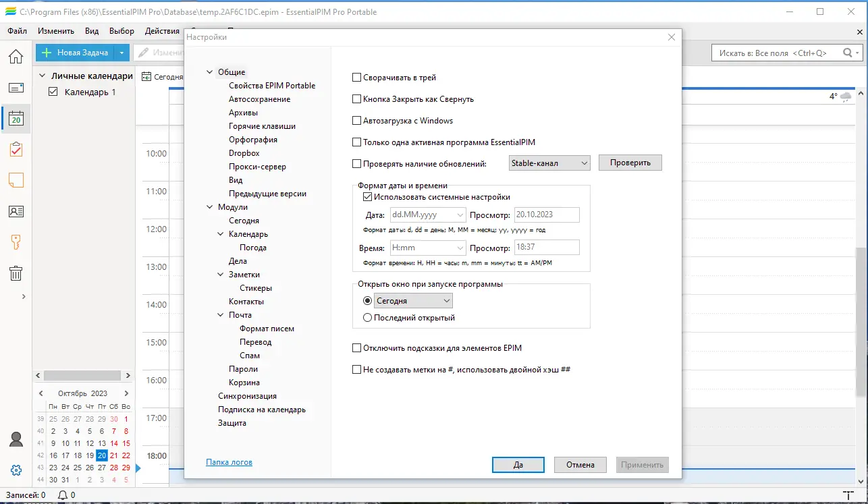
Task: Select "Dropbox" in settings tree
Action: tap(244, 153)
